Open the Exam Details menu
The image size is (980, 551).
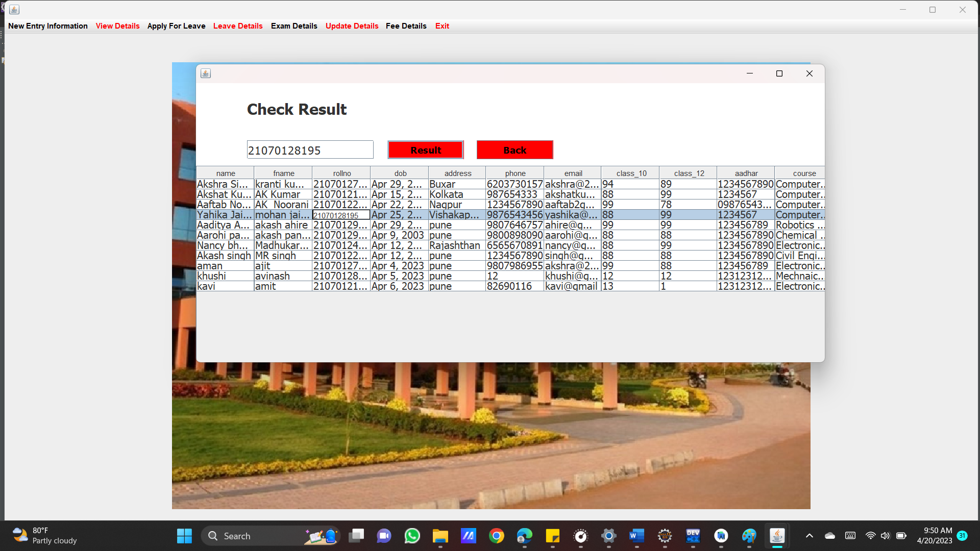tap(294, 26)
